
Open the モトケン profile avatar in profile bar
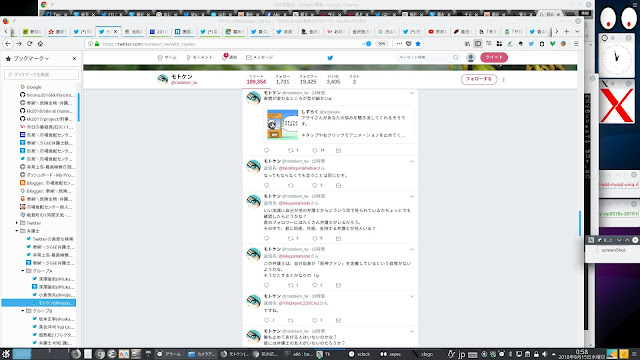tap(163, 79)
